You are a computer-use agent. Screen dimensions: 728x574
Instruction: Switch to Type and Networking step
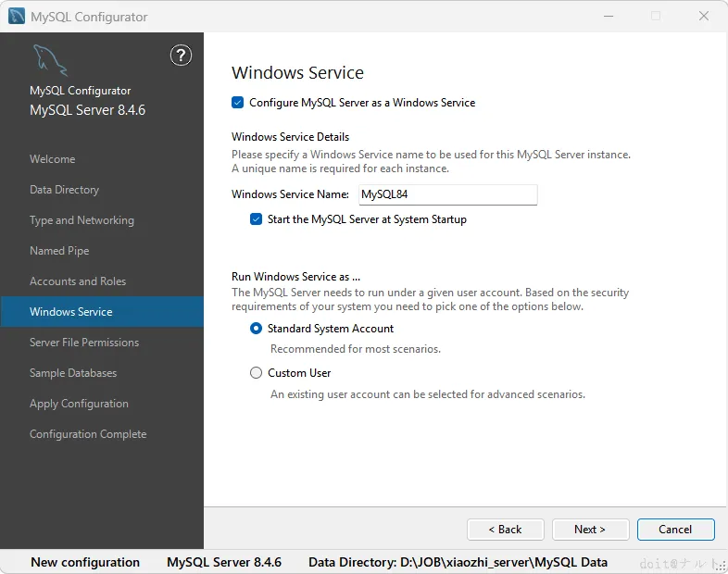(82, 220)
